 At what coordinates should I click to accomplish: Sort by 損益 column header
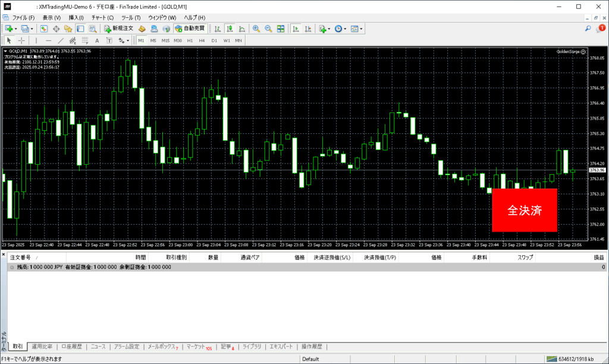point(598,258)
